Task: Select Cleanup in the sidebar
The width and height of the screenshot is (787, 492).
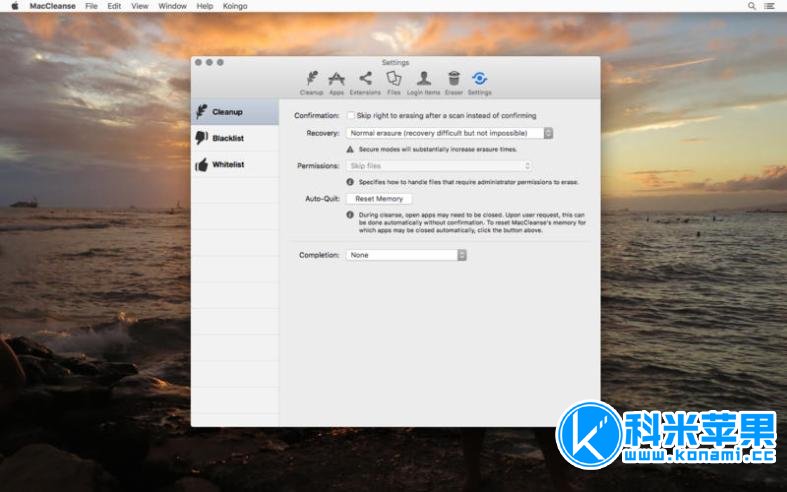Action: click(235, 111)
